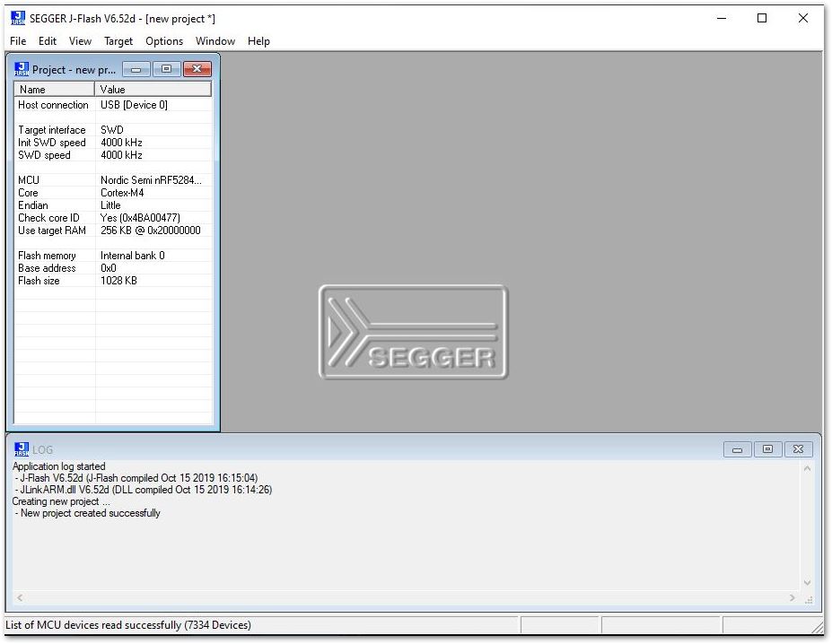
Task: Restore the Project child window
Action: 167,69
